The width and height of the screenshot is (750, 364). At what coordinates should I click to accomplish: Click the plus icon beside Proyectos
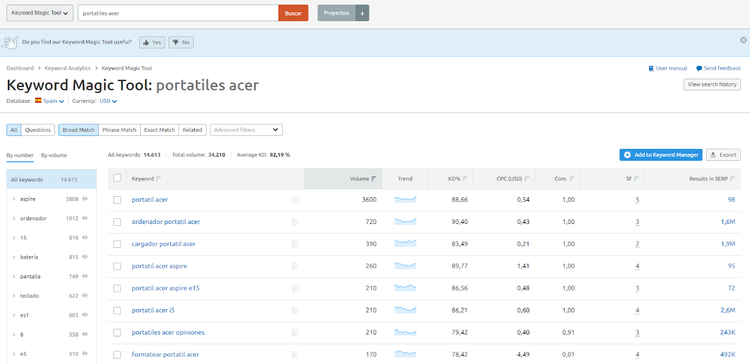click(x=362, y=13)
